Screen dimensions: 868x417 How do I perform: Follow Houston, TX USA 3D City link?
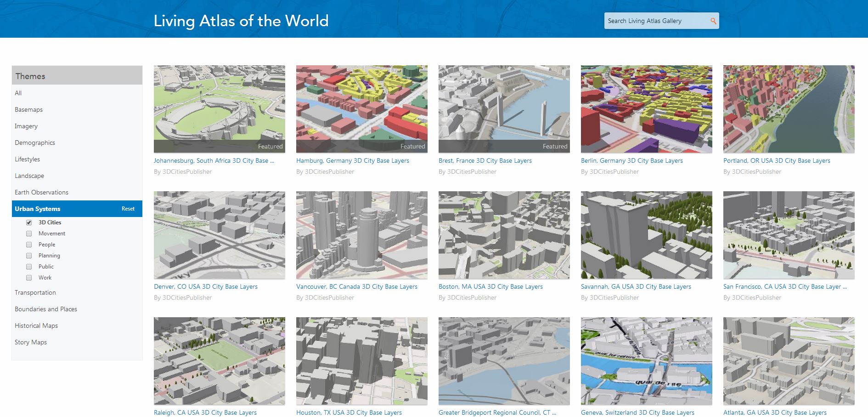pyautogui.click(x=349, y=412)
